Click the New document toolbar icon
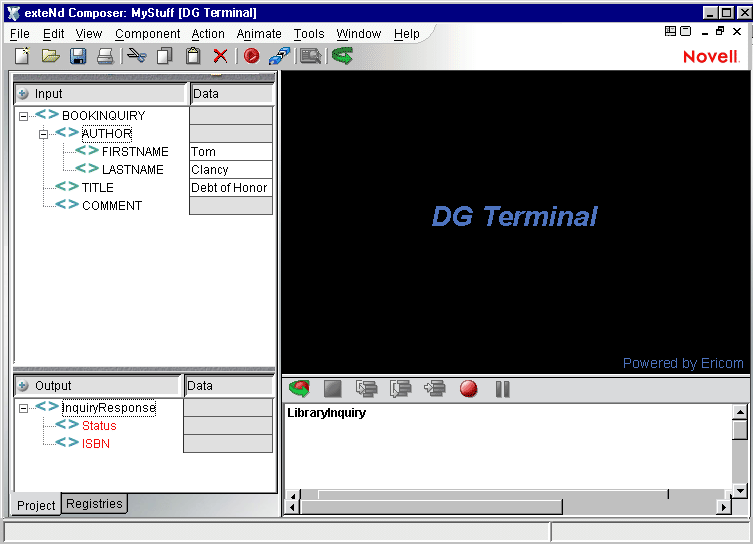 click(22, 56)
